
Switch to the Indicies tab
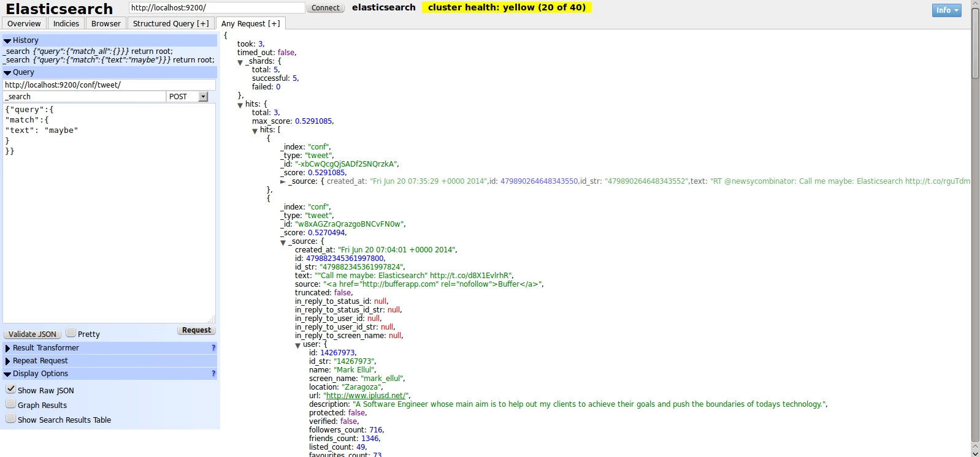point(66,23)
